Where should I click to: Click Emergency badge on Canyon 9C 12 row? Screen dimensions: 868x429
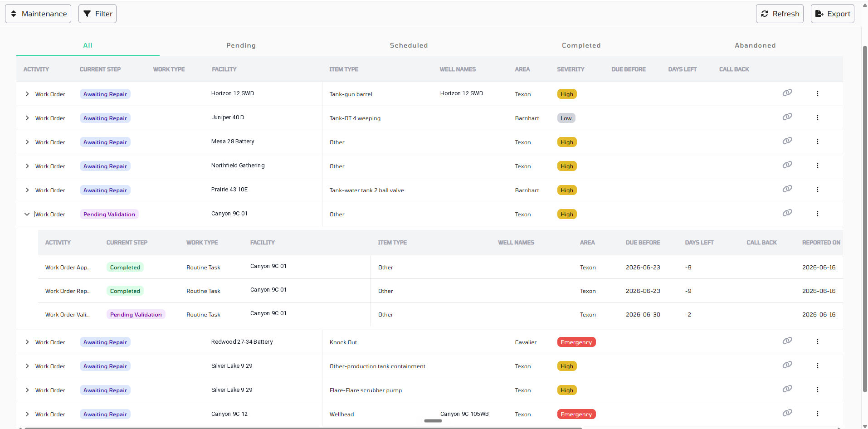pos(576,414)
